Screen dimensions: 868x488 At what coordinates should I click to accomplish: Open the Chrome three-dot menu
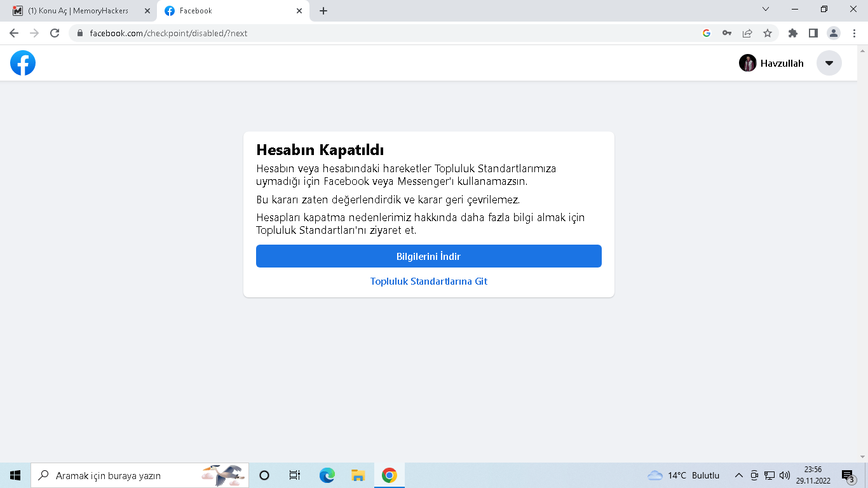point(854,33)
